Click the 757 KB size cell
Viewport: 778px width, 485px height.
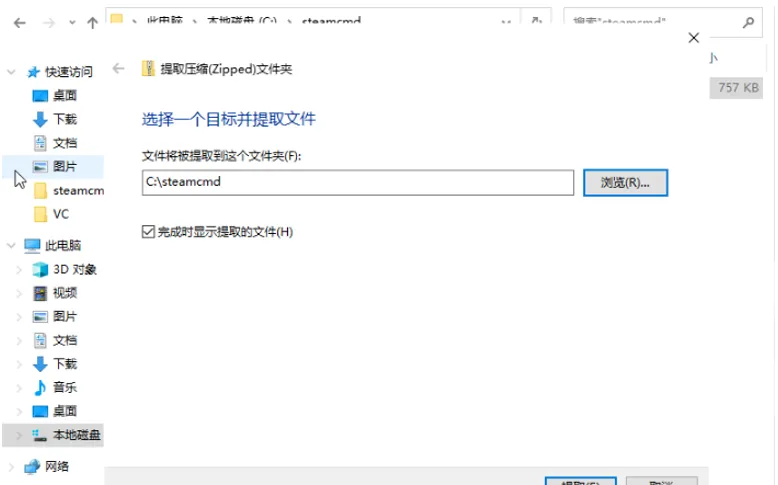[x=736, y=88]
